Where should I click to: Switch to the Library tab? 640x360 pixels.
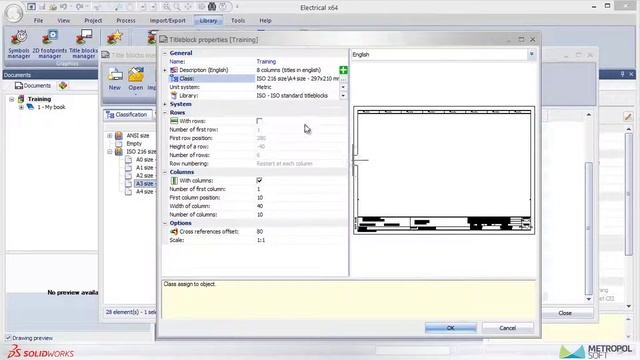tap(208, 20)
